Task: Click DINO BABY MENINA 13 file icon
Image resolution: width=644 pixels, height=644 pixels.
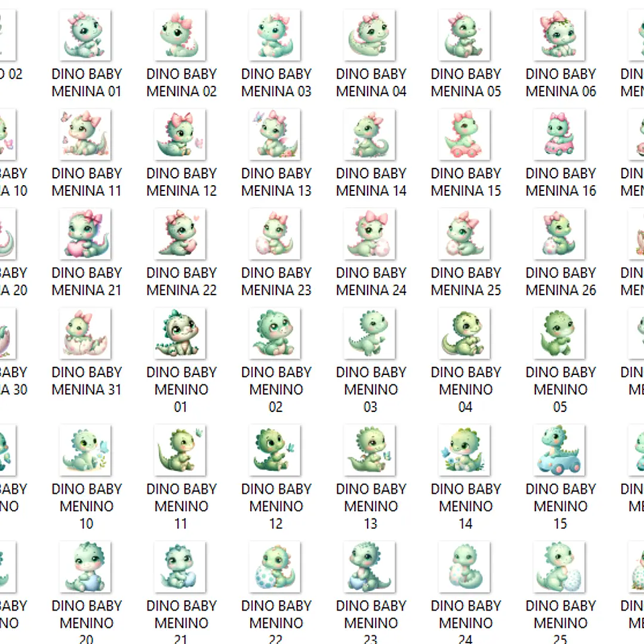Action: point(276,135)
